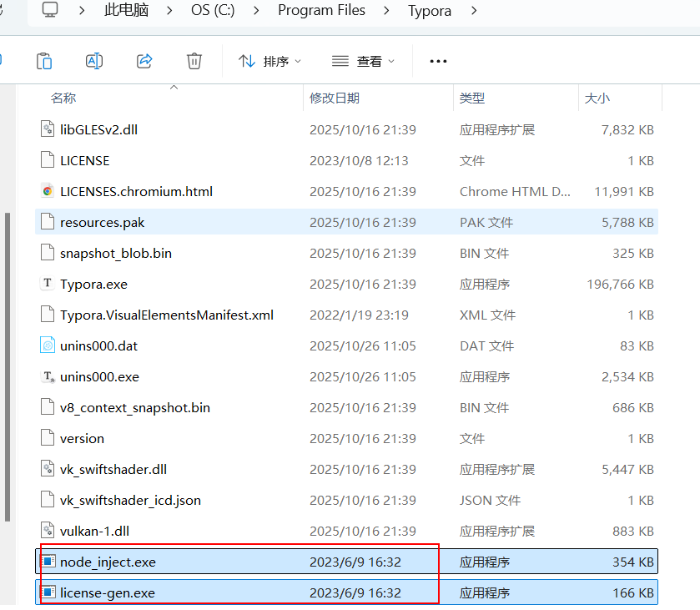Image resolution: width=700 pixels, height=610 pixels.
Task: Click Typora.exe T icon
Action: (x=48, y=283)
